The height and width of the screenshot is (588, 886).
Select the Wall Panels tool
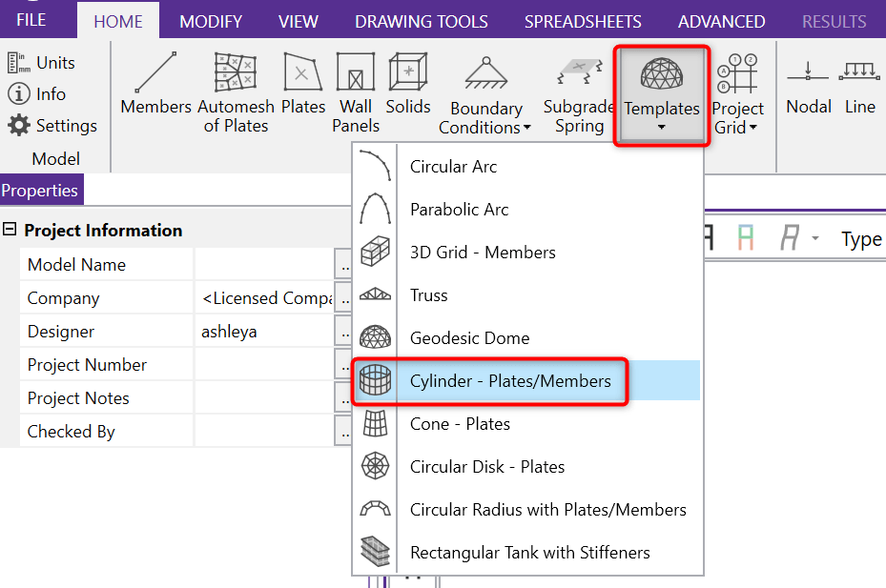[x=356, y=91]
